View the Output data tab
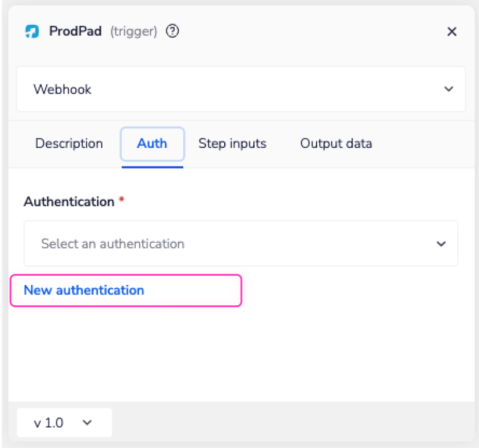 336,144
